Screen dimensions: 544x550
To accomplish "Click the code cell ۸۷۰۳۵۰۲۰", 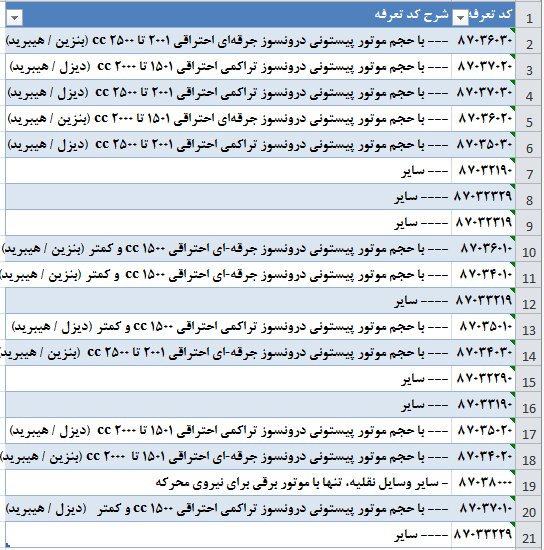I will pyautogui.click(x=483, y=430).
